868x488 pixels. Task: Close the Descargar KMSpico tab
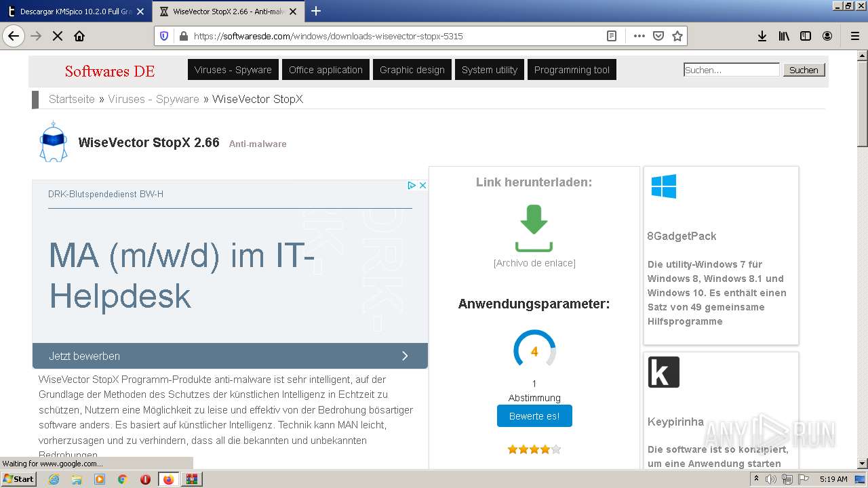[x=140, y=12]
